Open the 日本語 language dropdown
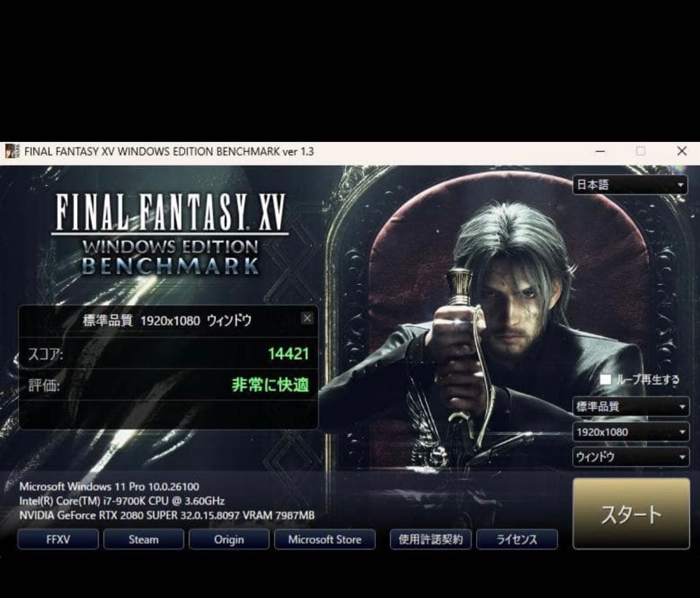The image size is (700, 598). pos(630,185)
